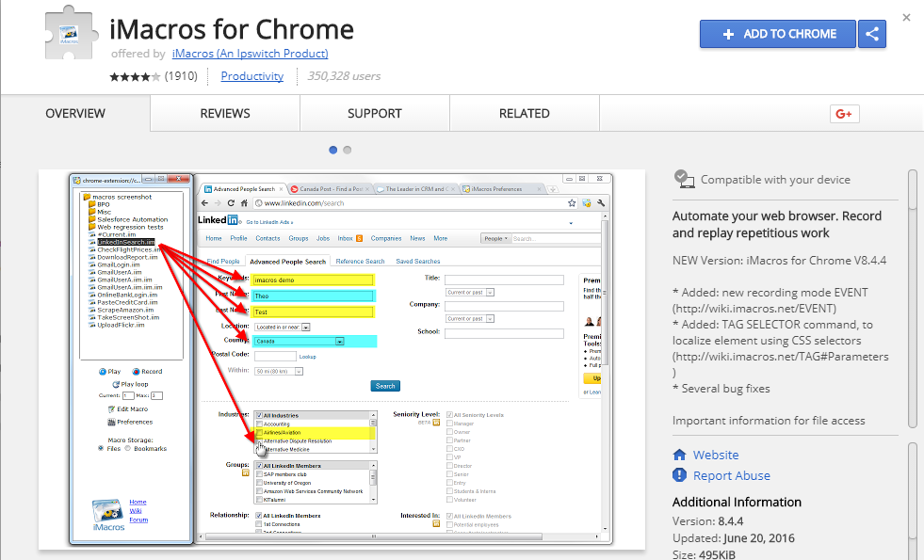Click the description panel's vertical scrollbar

pos(912,299)
